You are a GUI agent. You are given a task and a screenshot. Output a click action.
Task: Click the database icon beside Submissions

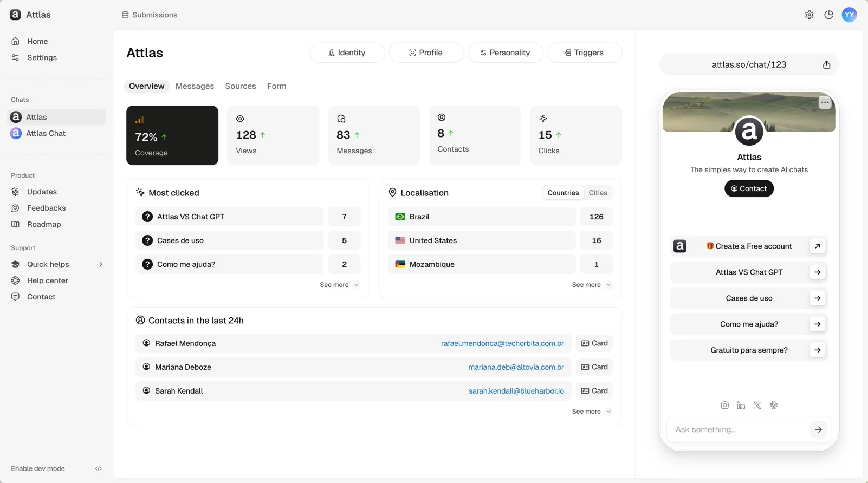click(125, 15)
